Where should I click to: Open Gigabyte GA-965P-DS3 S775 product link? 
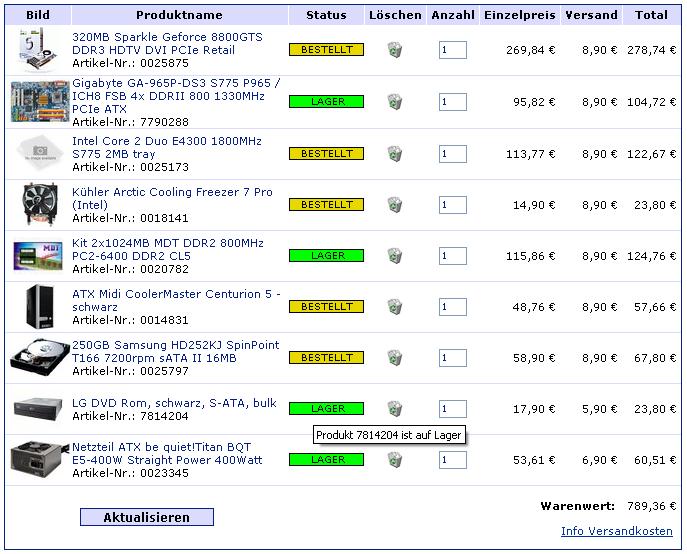click(176, 96)
